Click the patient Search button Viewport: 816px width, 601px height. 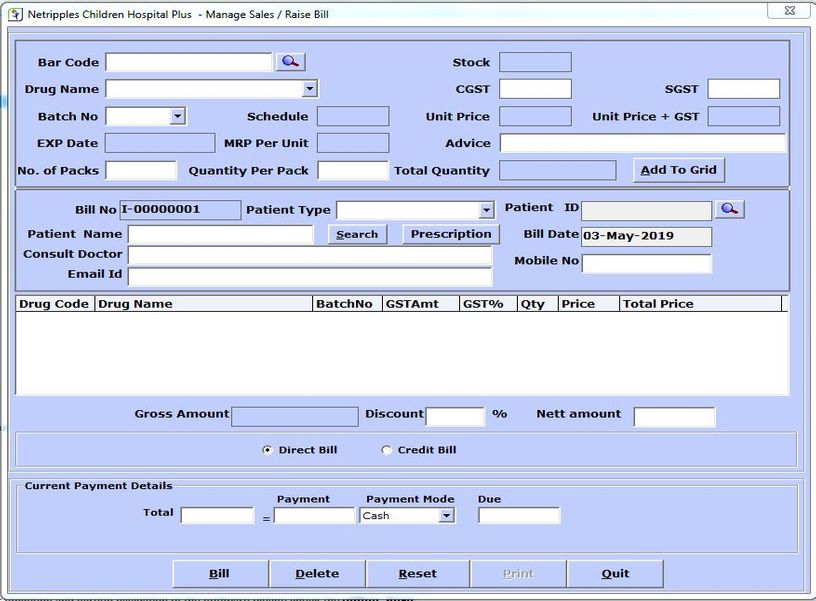coord(357,235)
